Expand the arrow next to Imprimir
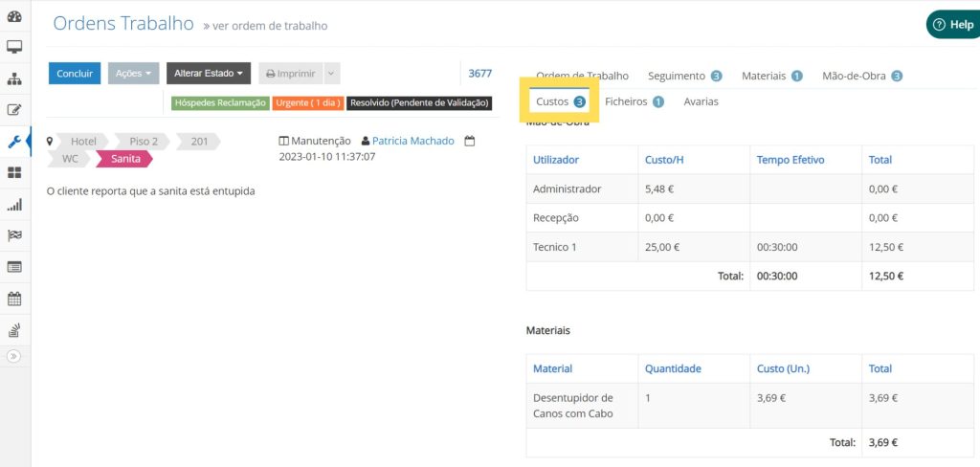Viewport: 980px width, 467px height. 331,74
